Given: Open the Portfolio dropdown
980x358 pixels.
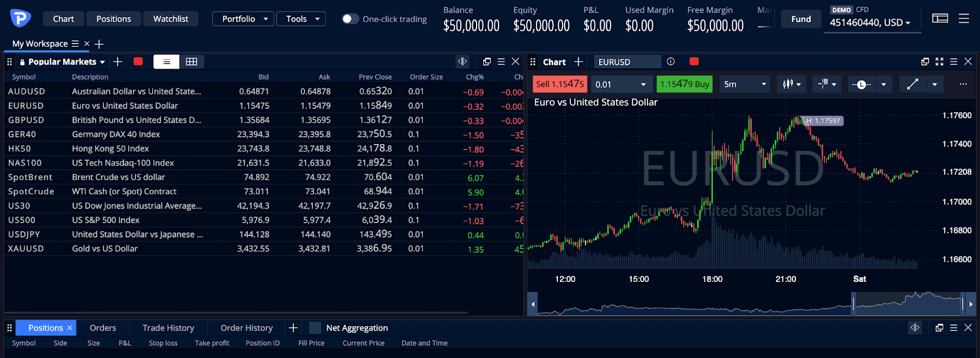Looking at the screenshot, I should (x=243, y=19).
